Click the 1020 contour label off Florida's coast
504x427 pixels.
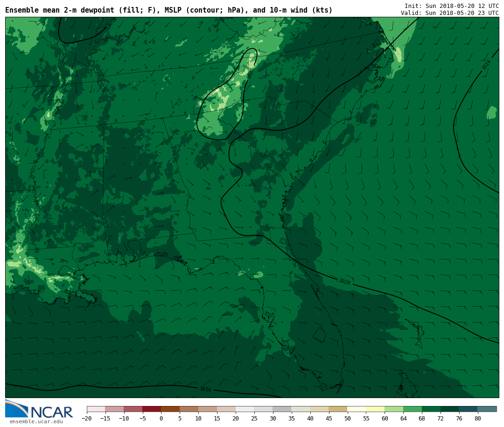coord(345,282)
